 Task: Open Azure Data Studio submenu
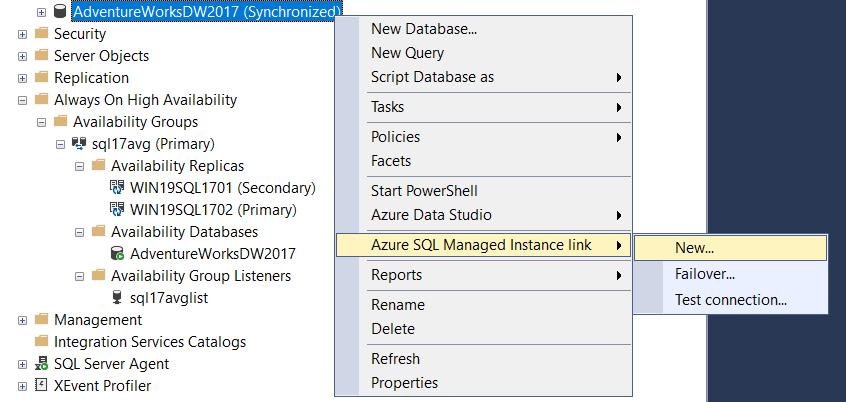[x=483, y=215]
